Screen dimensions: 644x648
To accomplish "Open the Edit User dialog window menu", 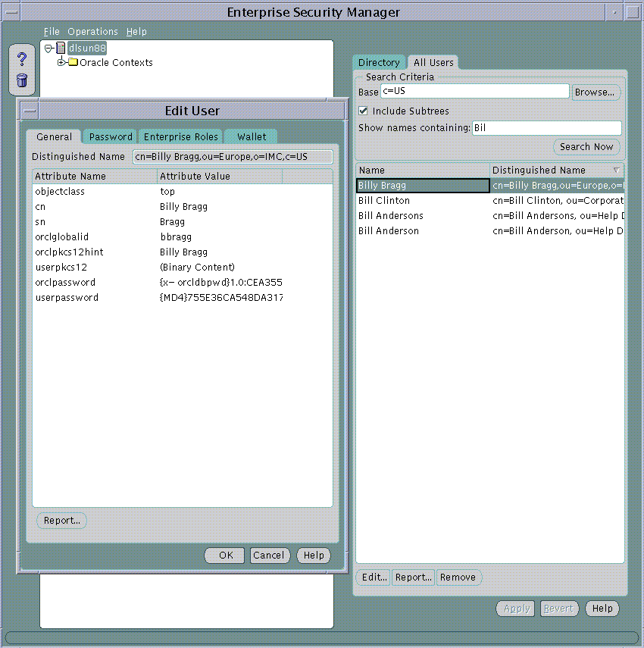I will pyautogui.click(x=30, y=111).
